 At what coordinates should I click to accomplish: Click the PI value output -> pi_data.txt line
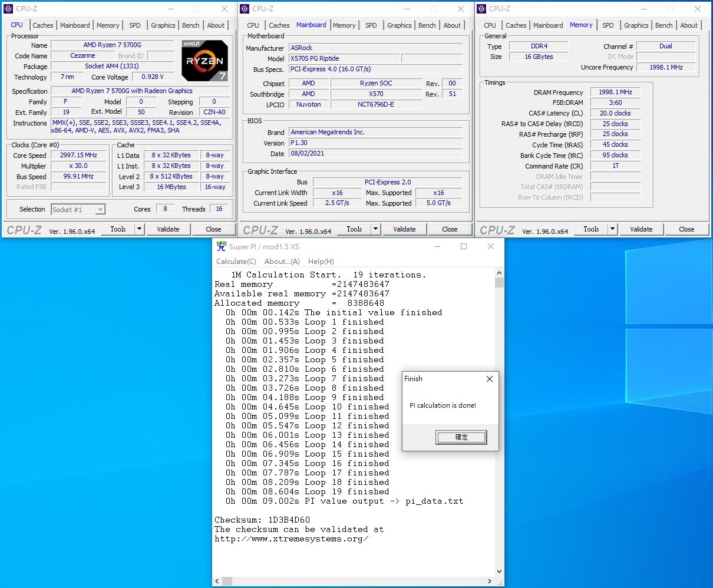[344, 501]
